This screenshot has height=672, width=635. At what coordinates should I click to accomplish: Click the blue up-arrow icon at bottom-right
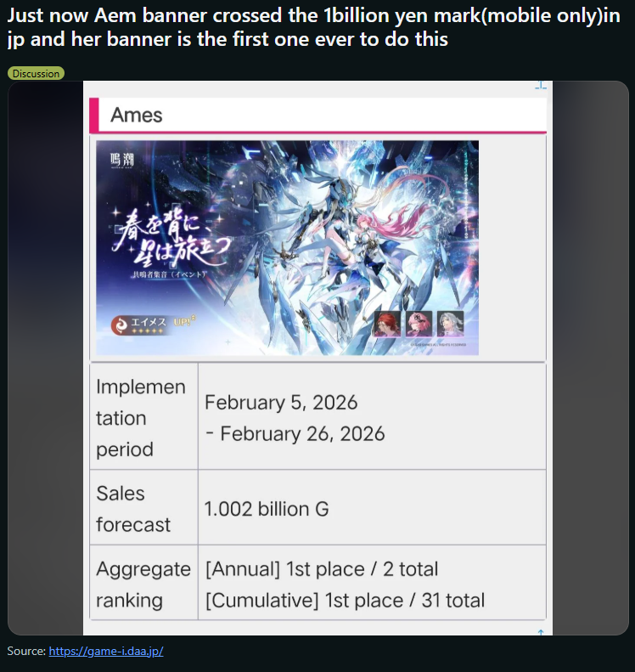point(541,632)
